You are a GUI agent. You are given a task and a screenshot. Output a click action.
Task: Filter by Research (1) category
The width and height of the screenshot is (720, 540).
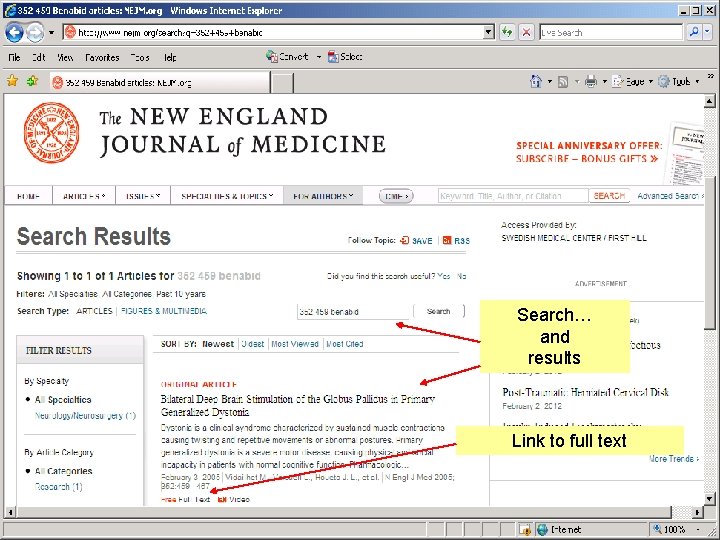pos(58,487)
